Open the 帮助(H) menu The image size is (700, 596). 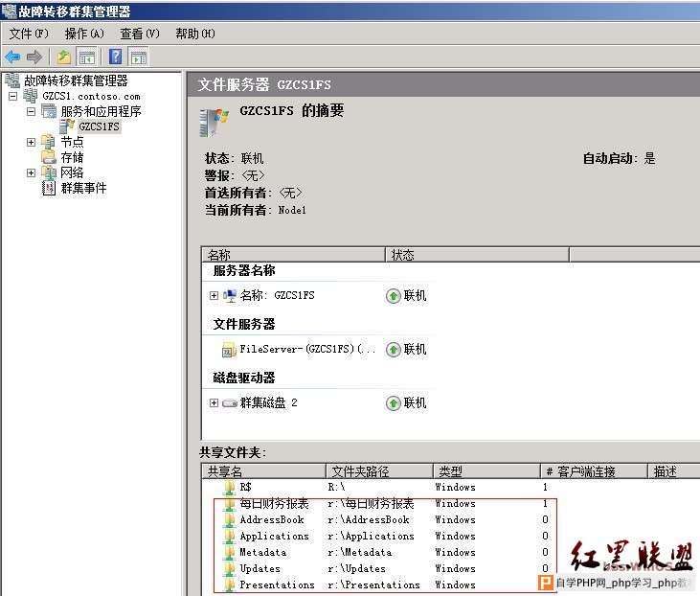point(195,34)
